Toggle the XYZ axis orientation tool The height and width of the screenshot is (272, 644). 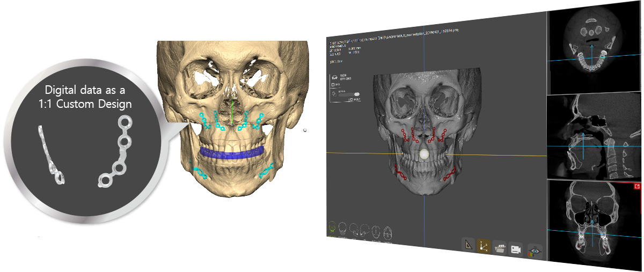point(484,246)
